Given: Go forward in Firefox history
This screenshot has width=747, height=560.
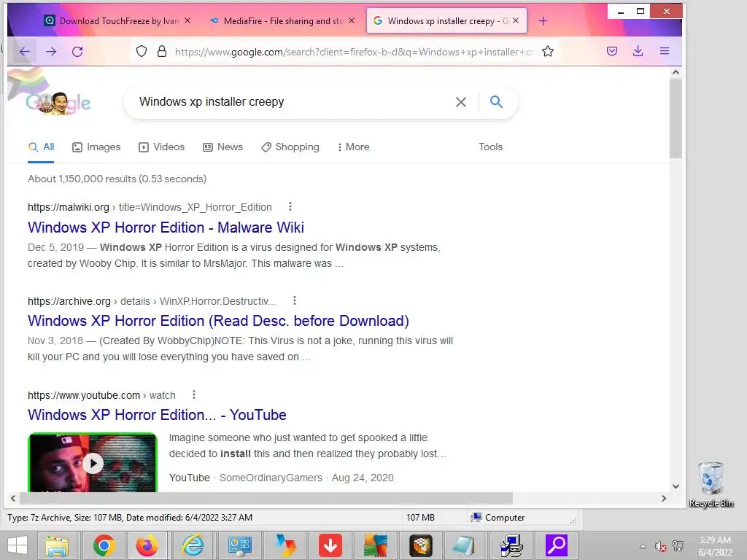Looking at the screenshot, I should pyautogui.click(x=51, y=52).
